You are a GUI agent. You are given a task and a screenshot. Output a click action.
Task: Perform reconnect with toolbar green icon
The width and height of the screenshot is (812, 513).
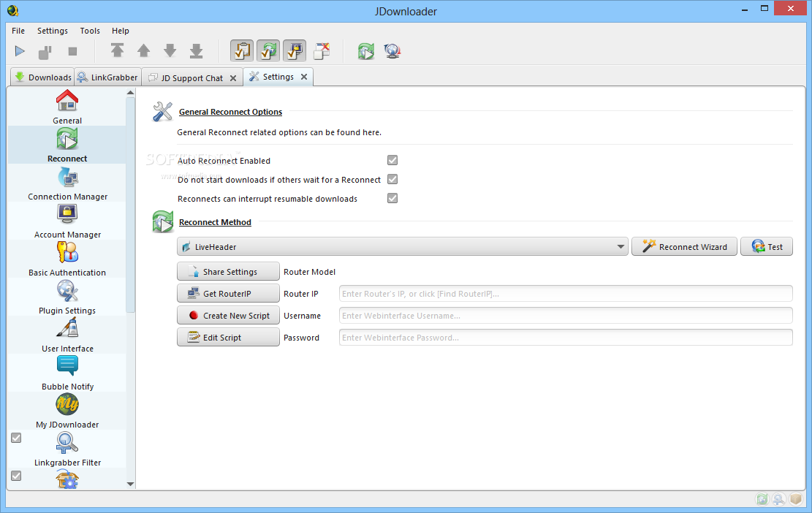366,50
